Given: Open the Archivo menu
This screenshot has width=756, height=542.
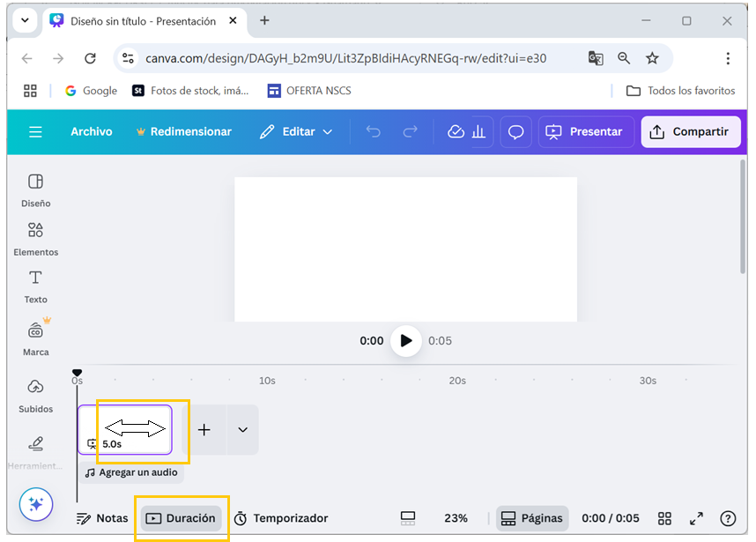Looking at the screenshot, I should (92, 131).
